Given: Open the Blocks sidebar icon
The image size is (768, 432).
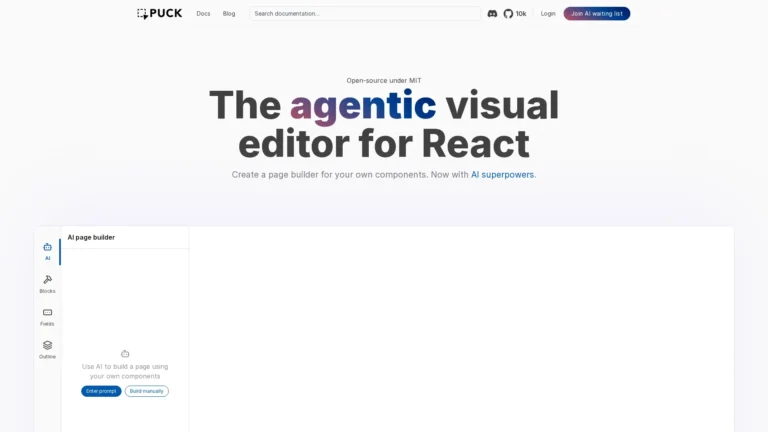Looking at the screenshot, I should [47, 280].
